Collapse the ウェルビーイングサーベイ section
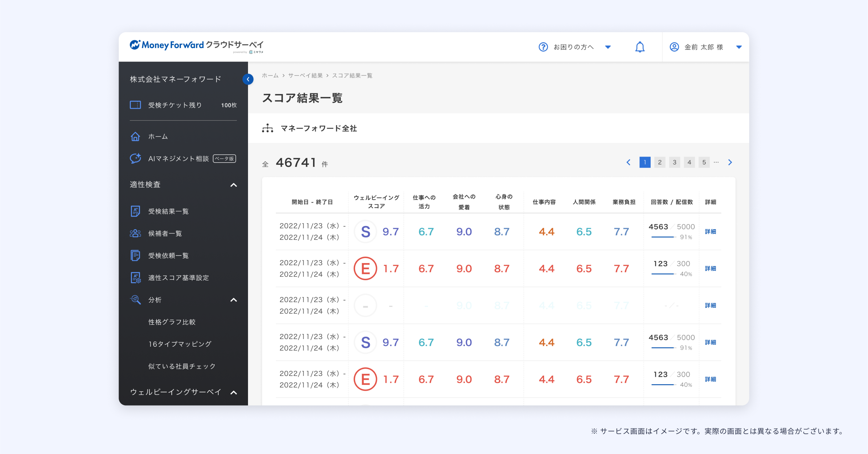 tap(234, 393)
